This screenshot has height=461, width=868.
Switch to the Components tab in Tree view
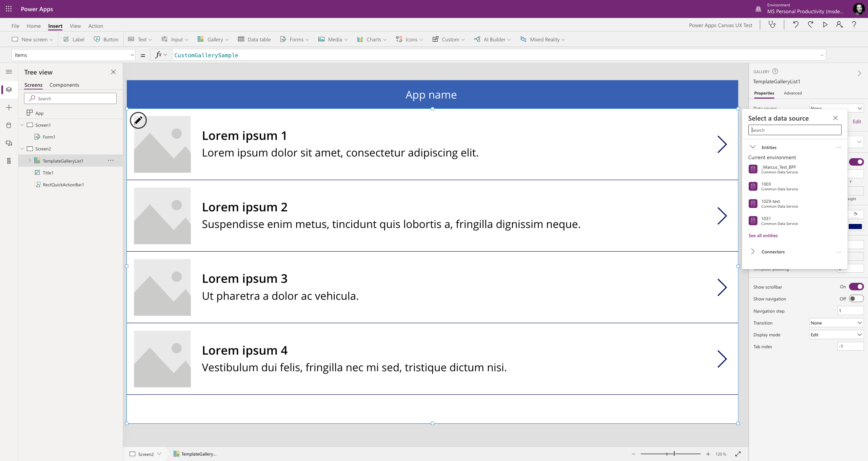point(64,85)
